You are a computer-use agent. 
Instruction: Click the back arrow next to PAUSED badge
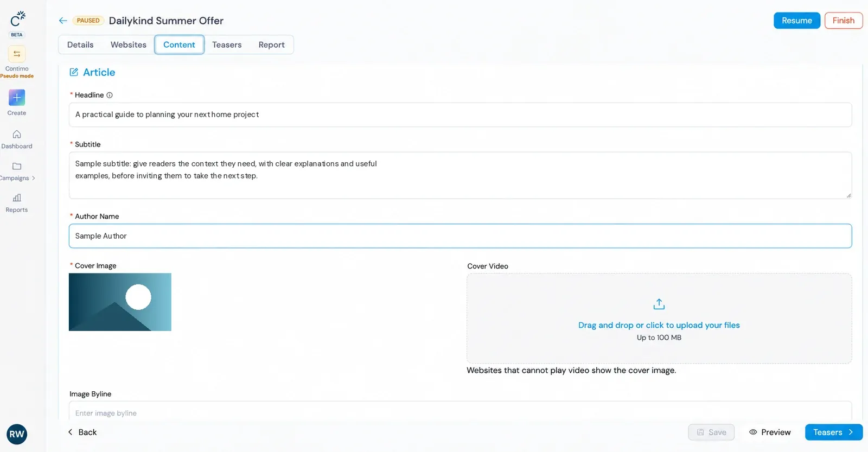[x=63, y=21]
